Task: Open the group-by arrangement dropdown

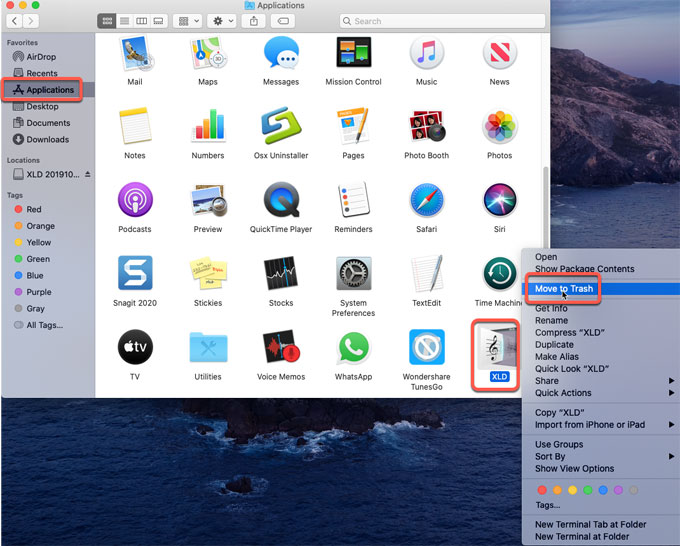Action: click(x=187, y=20)
